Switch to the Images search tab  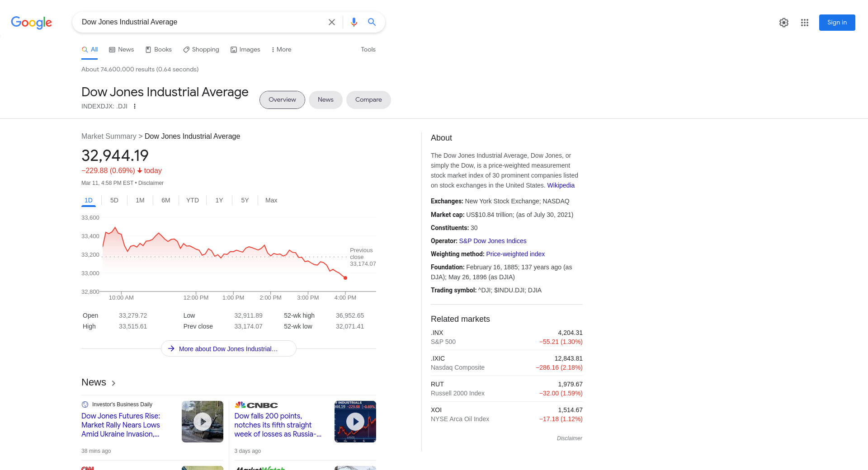pos(245,50)
